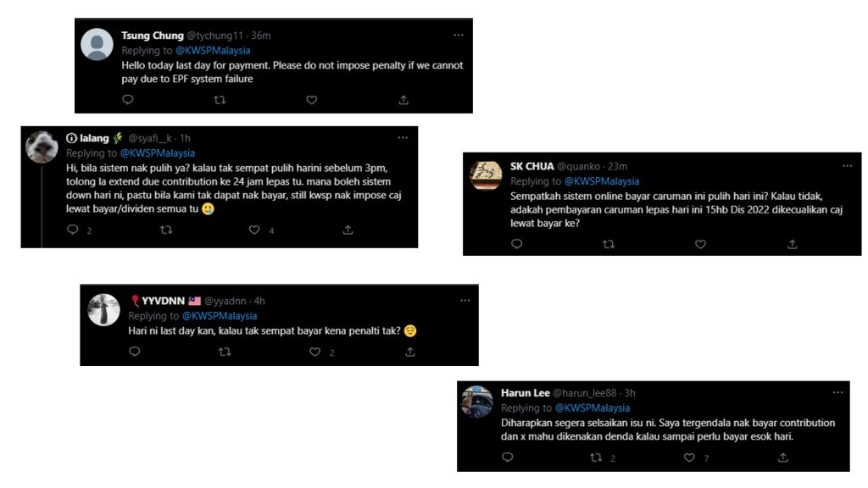View Tsung Chung's profile avatar
Screen dimensions: 868x488
pos(97,44)
